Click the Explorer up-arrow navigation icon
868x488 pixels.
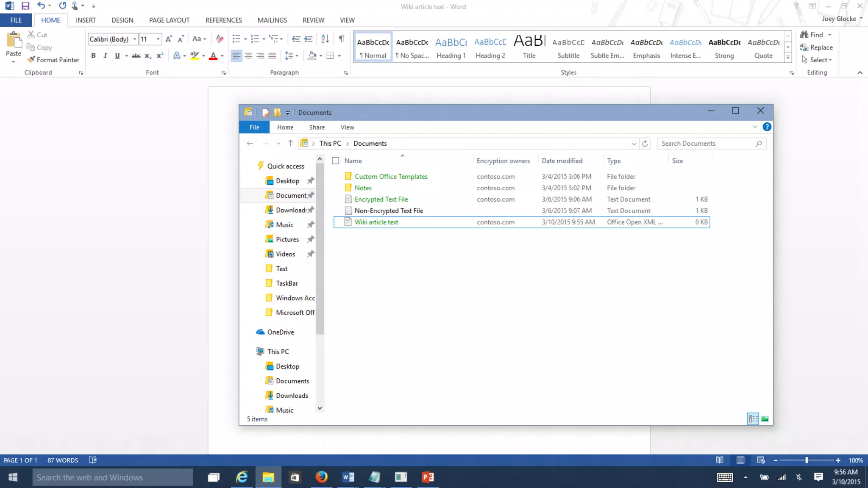(x=290, y=143)
